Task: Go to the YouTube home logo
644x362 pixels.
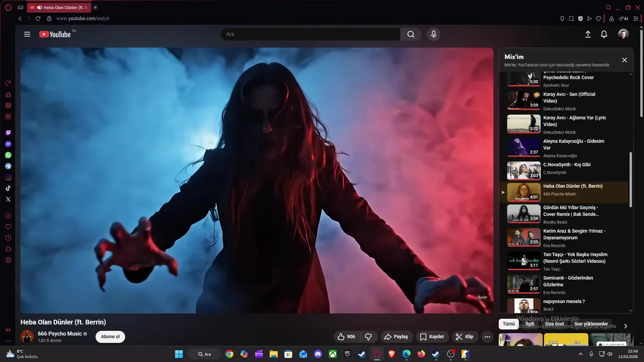Action: pyautogui.click(x=55, y=34)
